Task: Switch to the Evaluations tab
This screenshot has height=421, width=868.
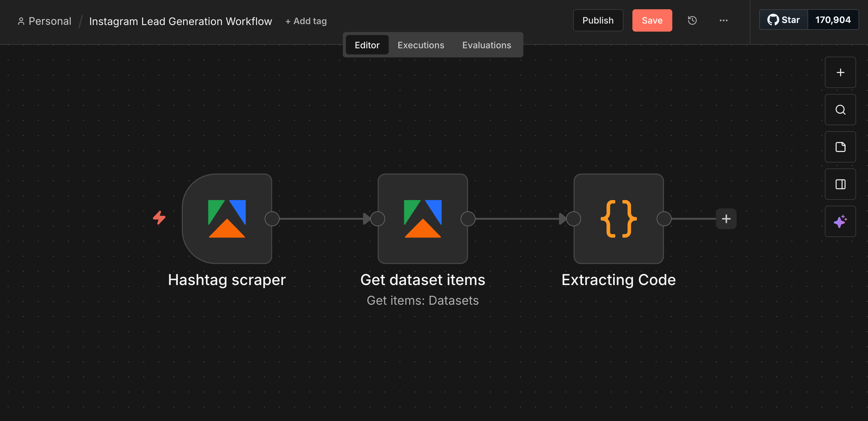Action: point(486,45)
